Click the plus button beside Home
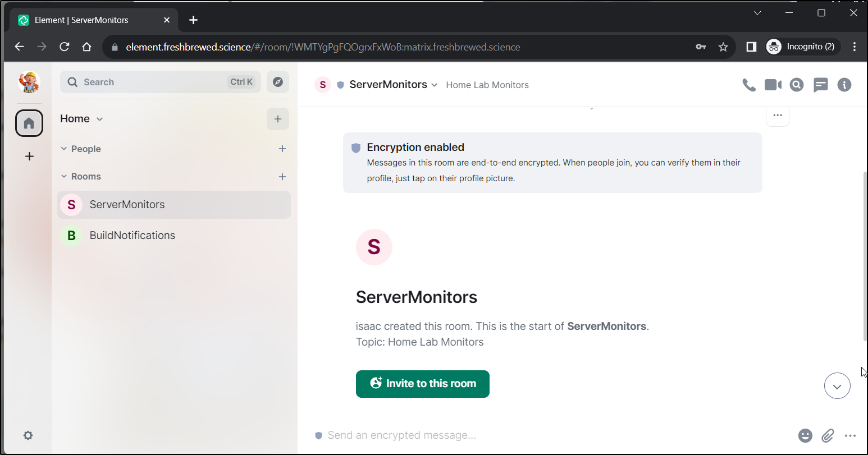The height and width of the screenshot is (455, 868). point(278,119)
